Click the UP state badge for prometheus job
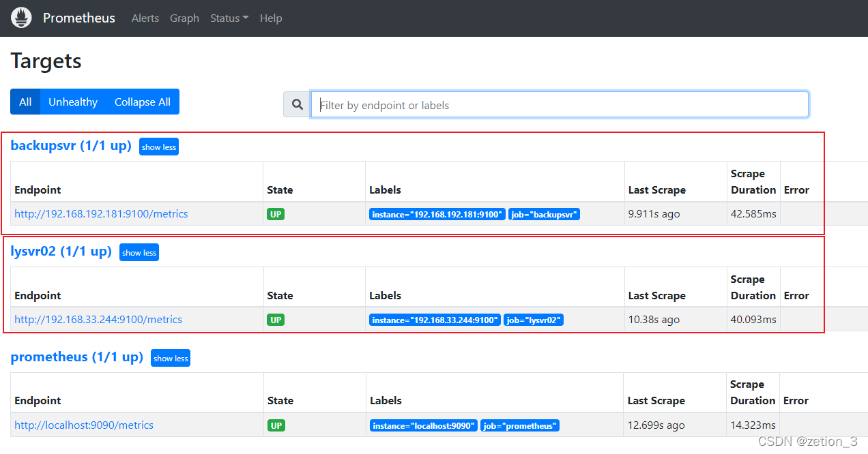Screen dimensions: 868x454 [x=276, y=425]
